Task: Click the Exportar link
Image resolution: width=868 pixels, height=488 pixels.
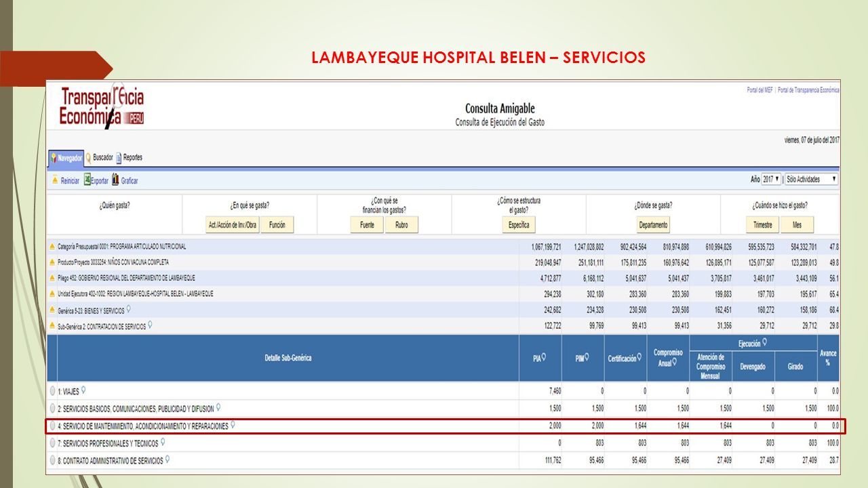Action: tap(100, 181)
